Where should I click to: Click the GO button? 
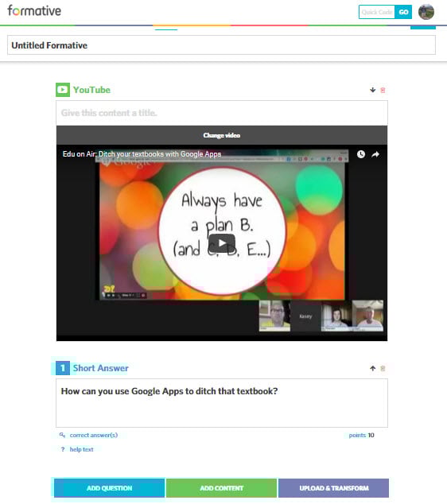click(x=403, y=12)
